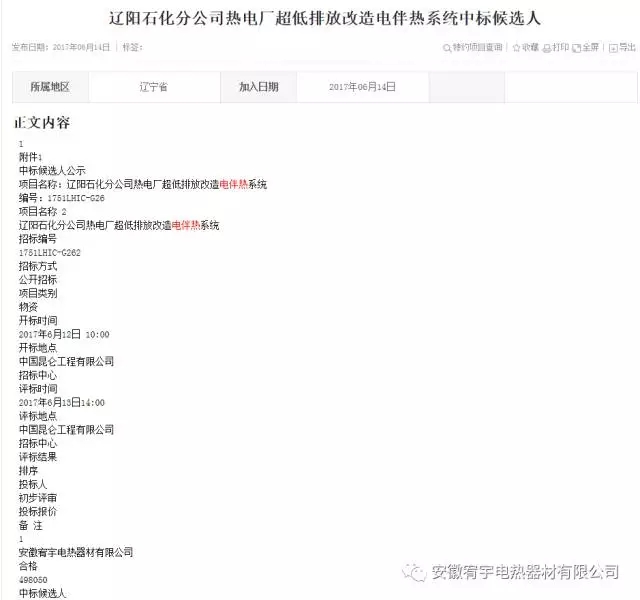Click the page title 辽阳石化分公司热电厂超低排放改造电伴热系统中标候选人
Viewport: 640px width, 600px height.
325,18
